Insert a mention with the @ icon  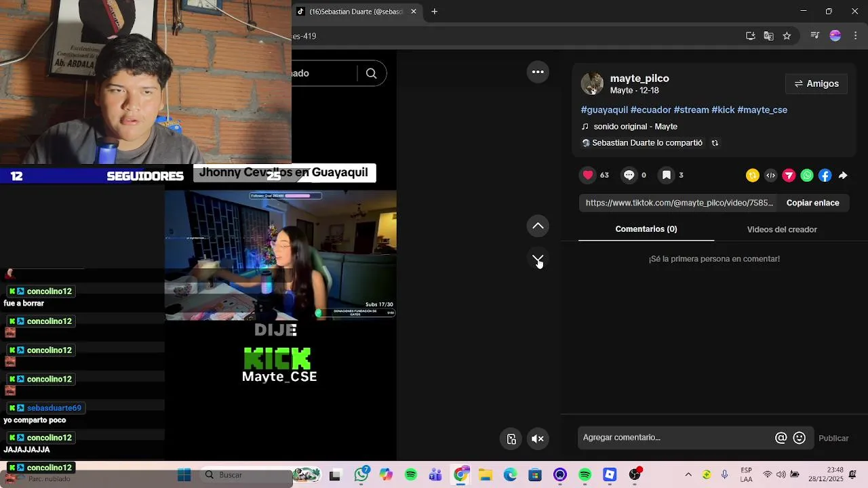click(781, 438)
